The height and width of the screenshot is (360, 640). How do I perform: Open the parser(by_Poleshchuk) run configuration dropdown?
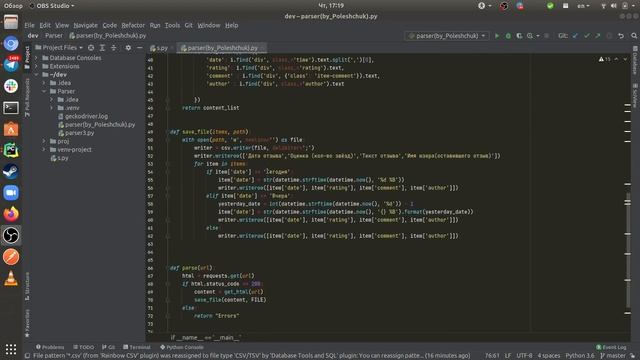(x=447, y=36)
